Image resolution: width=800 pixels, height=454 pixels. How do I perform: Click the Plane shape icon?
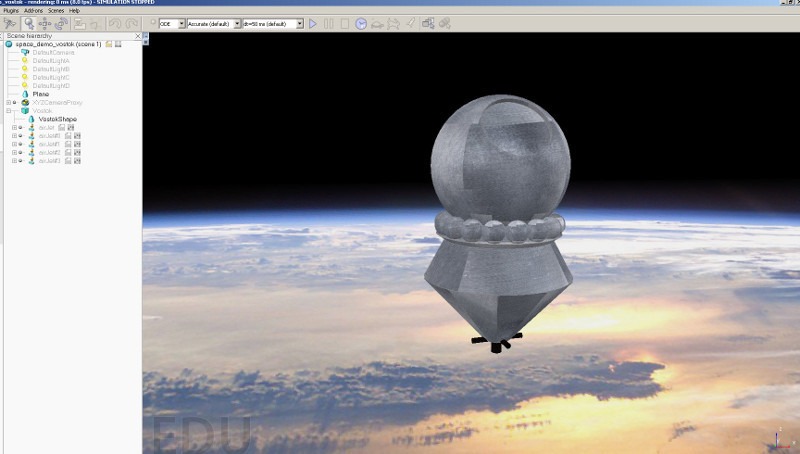click(25, 94)
